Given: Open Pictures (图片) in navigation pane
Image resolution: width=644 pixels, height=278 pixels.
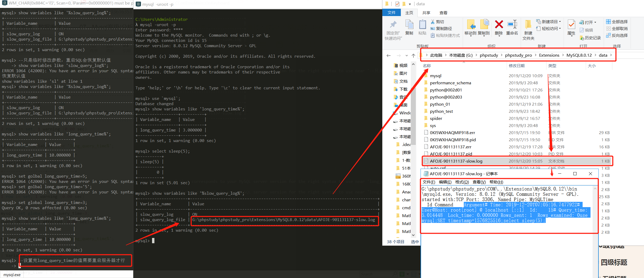Looking at the screenshot, I should [x=401, y=73].
